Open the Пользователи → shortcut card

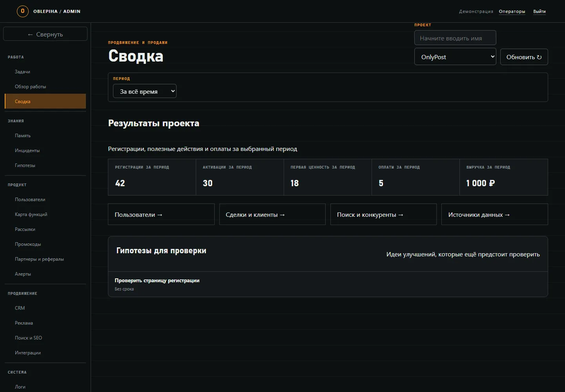(161, 214)
